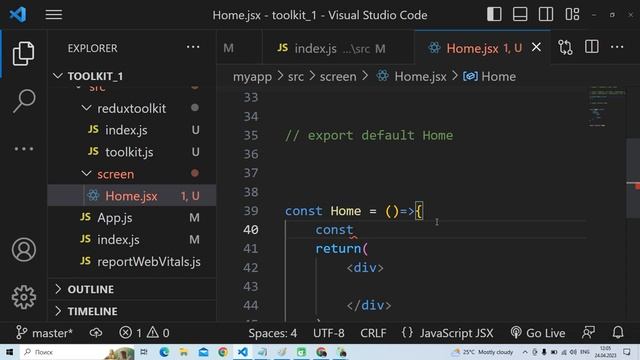Open index.js marked M in file tree
640x360 pixels.
pos(131,240)
